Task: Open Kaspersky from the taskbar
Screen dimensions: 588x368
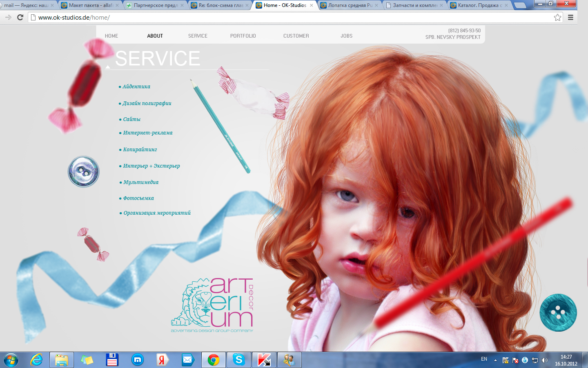Action: [264, 360]
